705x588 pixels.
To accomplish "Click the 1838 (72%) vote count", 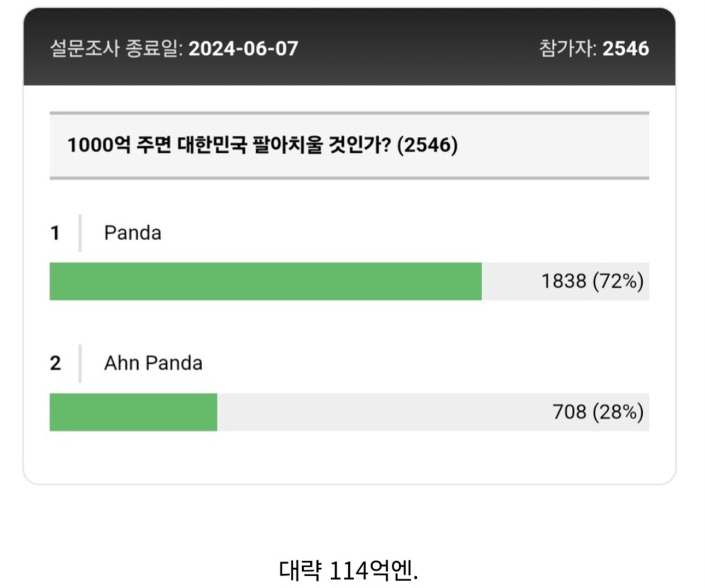I will (592, 281).
